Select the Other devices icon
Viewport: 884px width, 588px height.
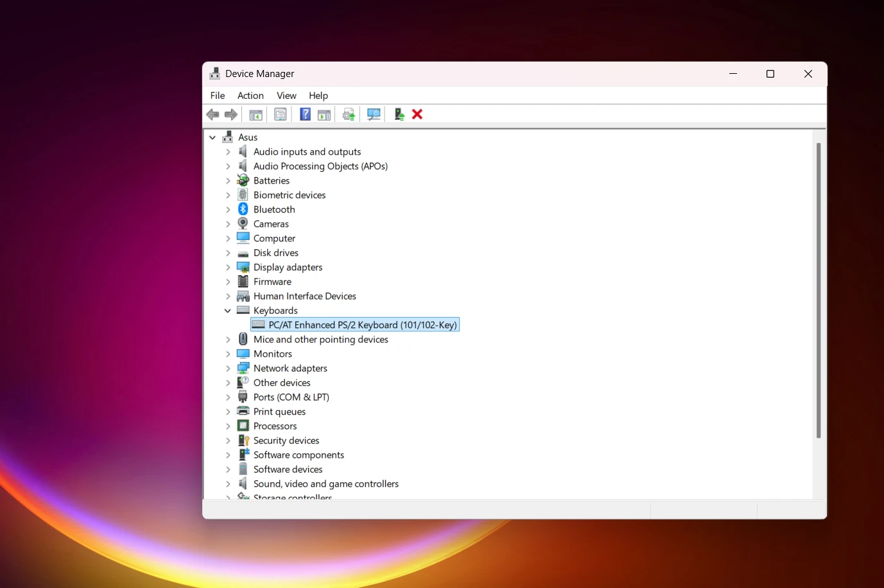point(243,383)
